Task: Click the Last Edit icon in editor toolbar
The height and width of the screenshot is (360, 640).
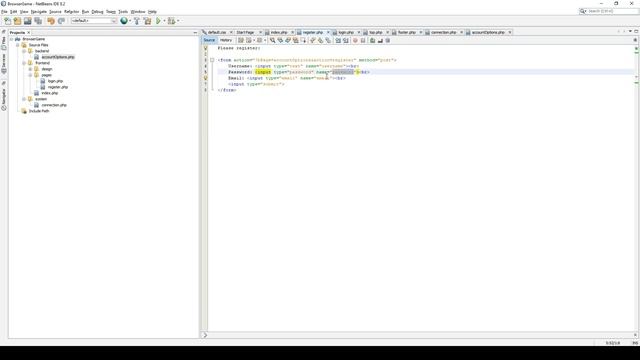Action: tap(241, 40)
